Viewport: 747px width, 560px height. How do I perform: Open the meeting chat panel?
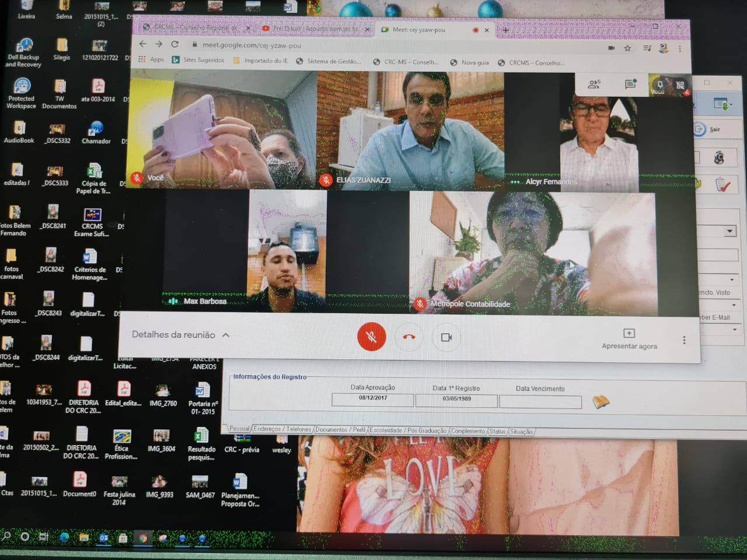point(630,85)
